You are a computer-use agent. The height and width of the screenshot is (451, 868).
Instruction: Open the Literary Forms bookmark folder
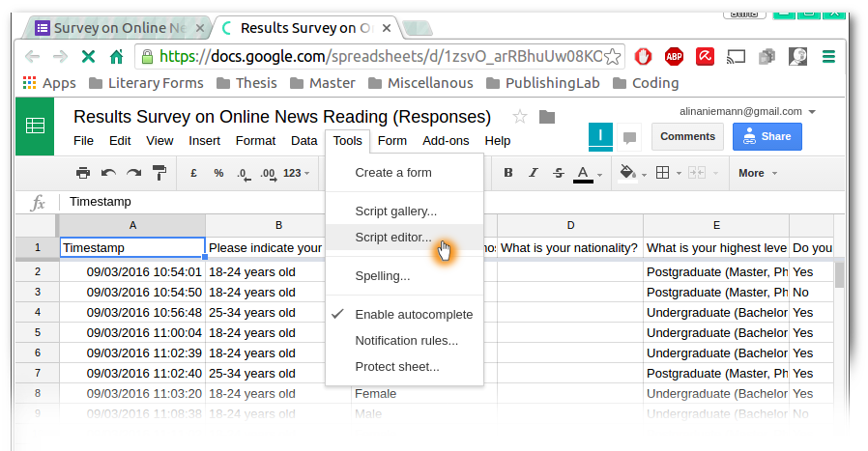click(x=146, y=83)
